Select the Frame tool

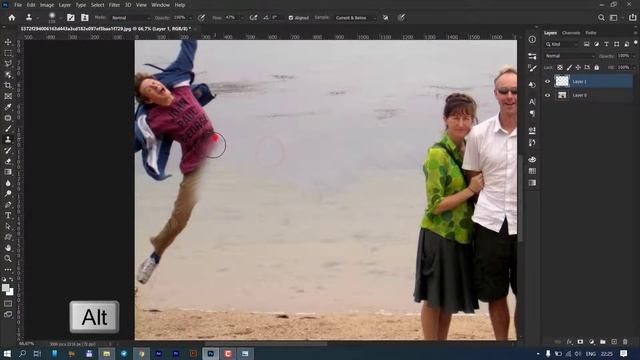(x=8, y=96)
